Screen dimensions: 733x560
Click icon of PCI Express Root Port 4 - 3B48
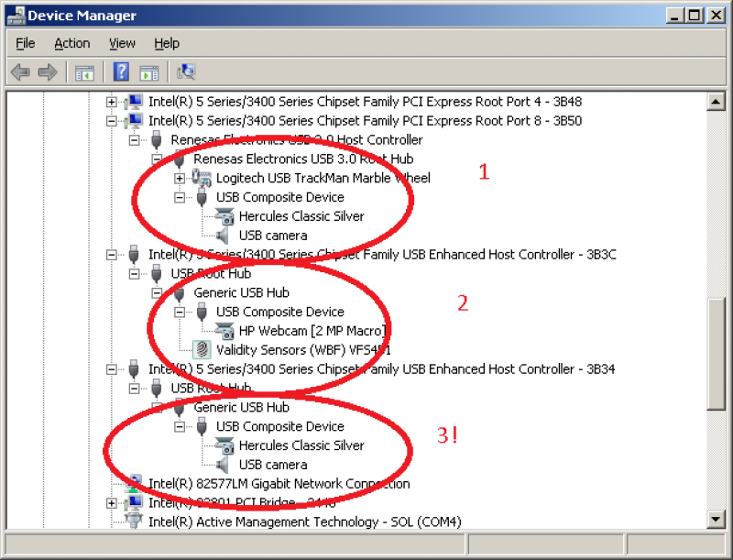coord(134,102)
